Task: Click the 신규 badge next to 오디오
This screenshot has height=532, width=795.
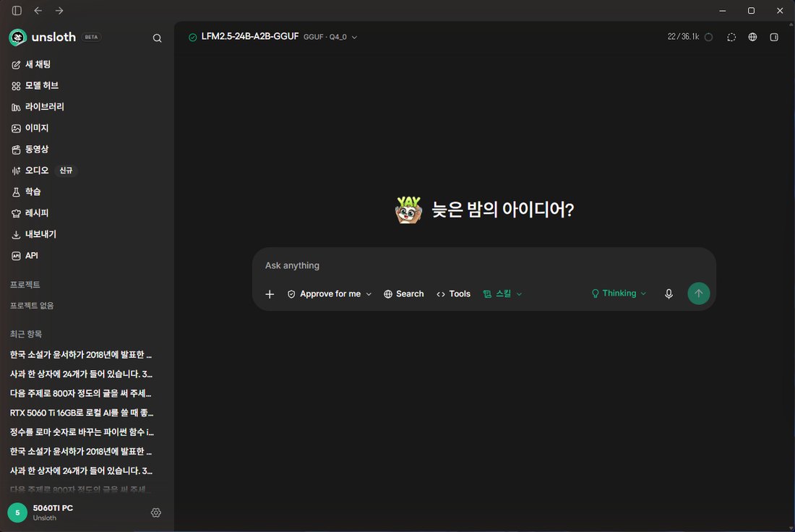Action: click(66, 171)
